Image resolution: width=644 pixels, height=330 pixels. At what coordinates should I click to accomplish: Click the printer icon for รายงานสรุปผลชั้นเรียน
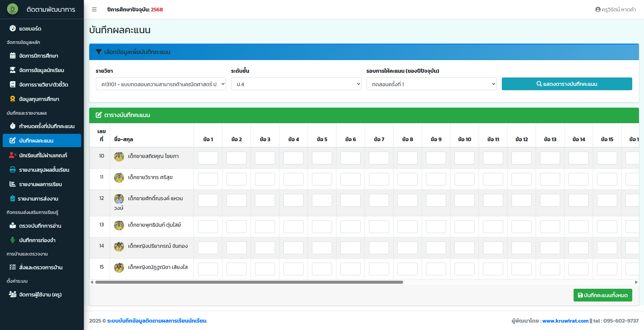pyautogui.click(x=13, y=170)
